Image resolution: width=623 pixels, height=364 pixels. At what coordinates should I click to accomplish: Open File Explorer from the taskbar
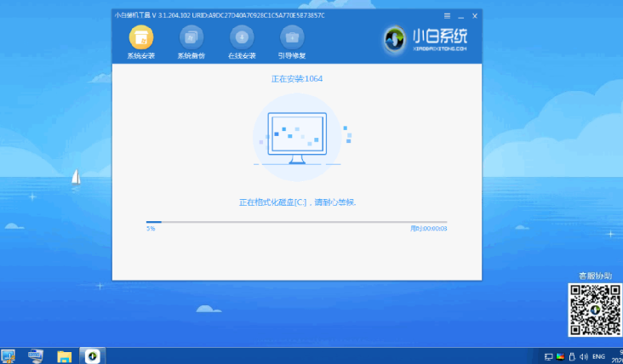click(x=63, y=355)
